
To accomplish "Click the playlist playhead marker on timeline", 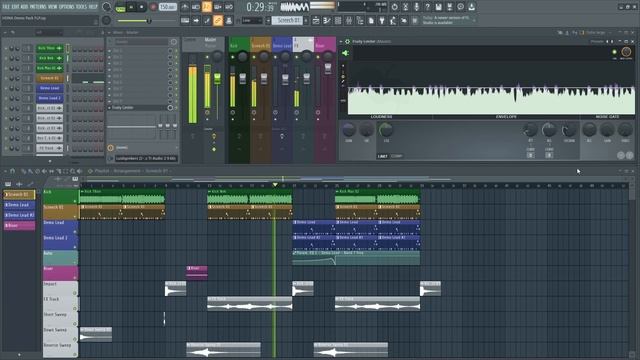I will point(275,185).
